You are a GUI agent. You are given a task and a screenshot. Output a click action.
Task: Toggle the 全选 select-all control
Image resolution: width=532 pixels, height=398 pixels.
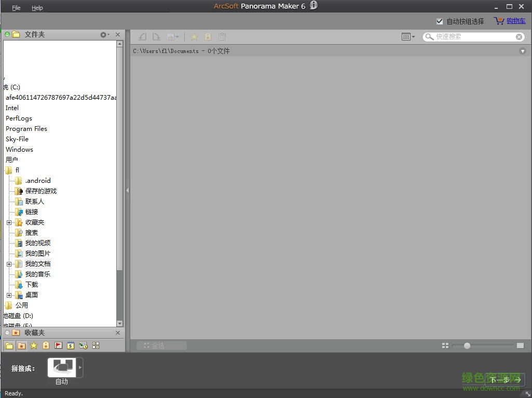161,345
